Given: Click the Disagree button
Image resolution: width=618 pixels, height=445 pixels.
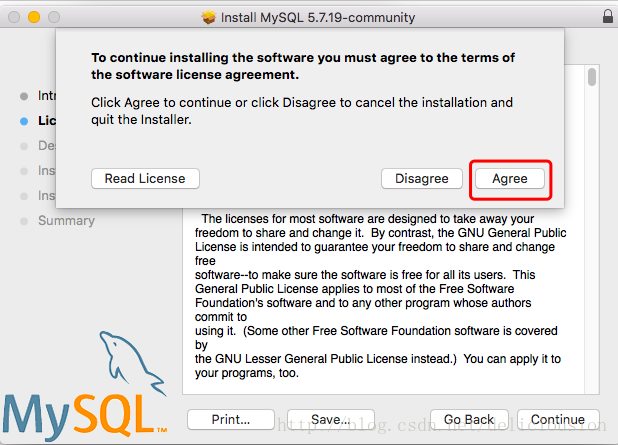Looking at the screenshot, I should (422, 179).
